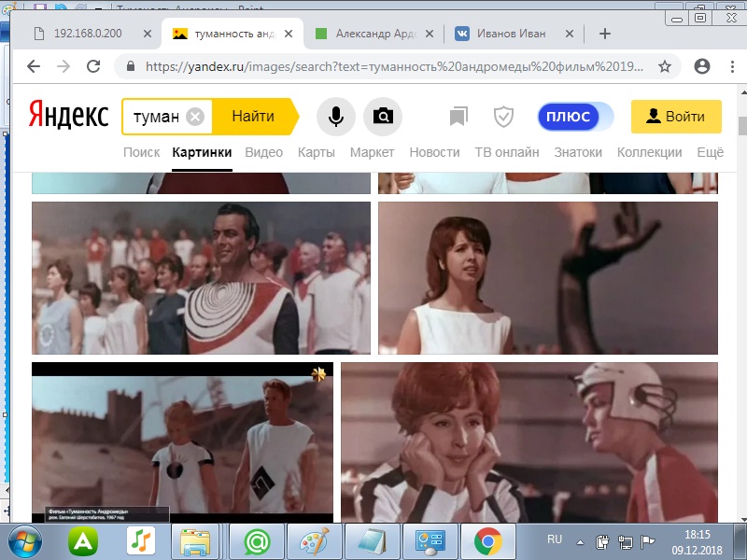747x560 pixels.
Task: Go back to the previous page
Action: point(34,66)
